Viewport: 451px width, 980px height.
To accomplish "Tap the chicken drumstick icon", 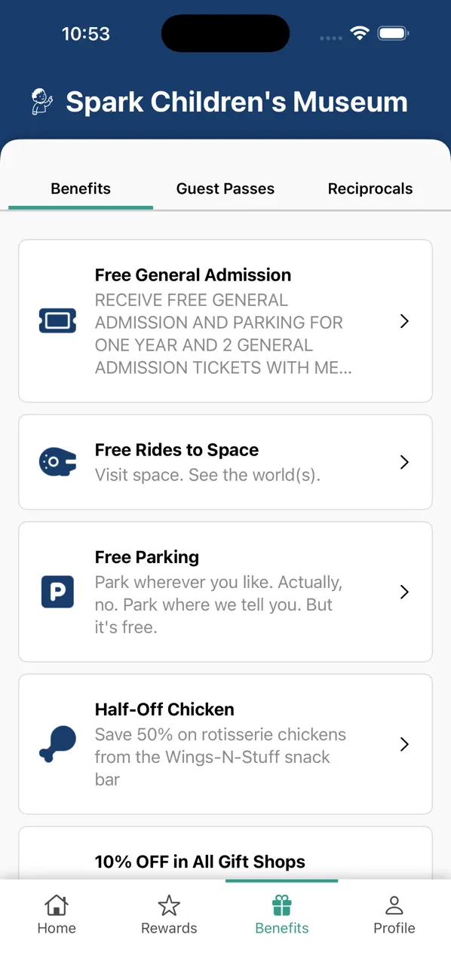I will coord(57,744).
